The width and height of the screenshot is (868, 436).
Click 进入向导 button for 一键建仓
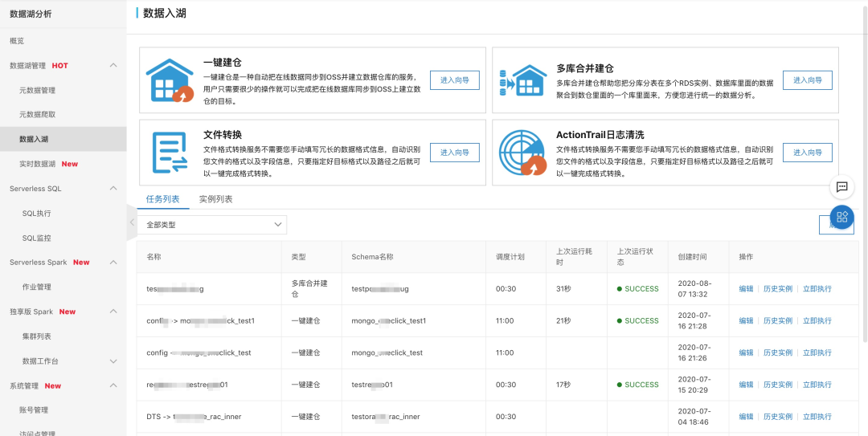pos(454,80)
